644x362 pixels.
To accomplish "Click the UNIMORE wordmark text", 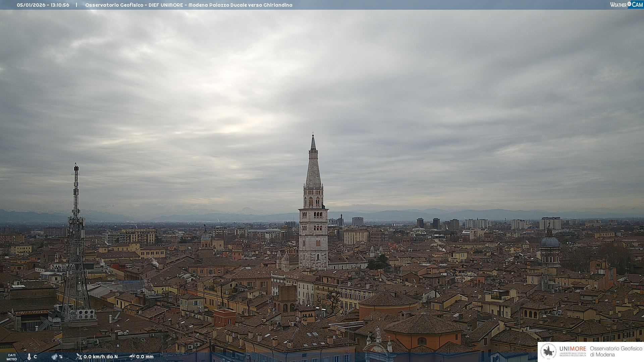I will (x=573, y=349).
